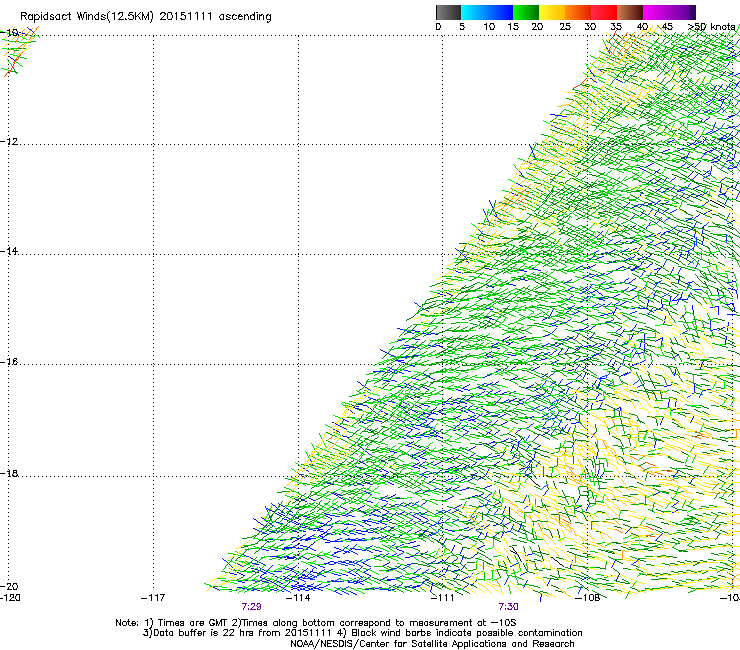Click the brown 35-40 knots color segment

630,12
